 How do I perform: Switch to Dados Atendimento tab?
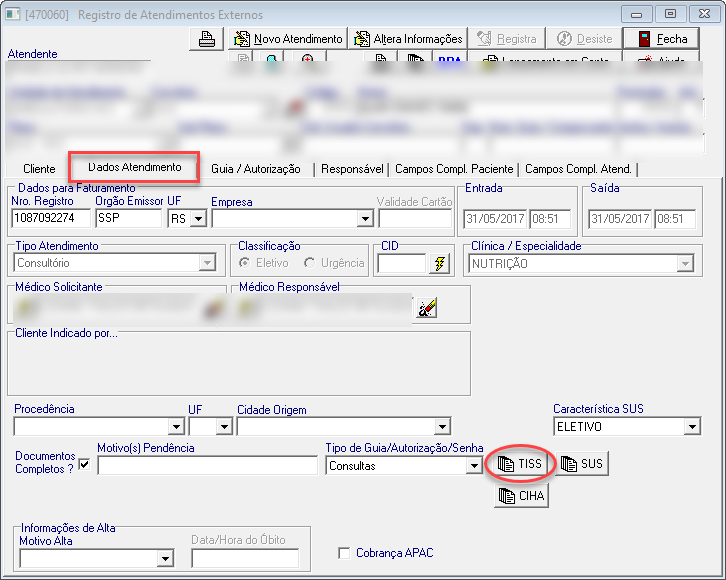(x=134, y=167)
